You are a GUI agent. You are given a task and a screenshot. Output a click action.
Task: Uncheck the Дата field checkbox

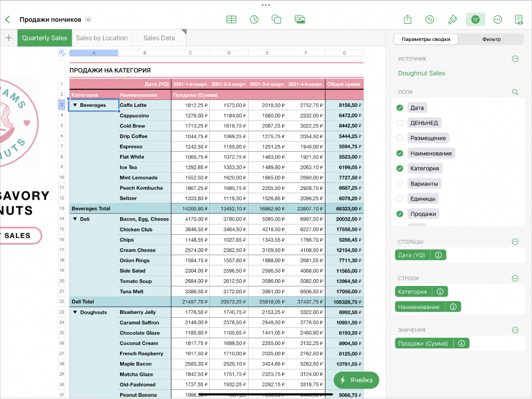coord(399,107)
